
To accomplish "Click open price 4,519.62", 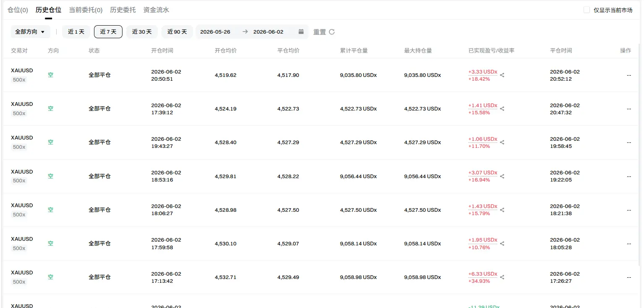I will pyautogui.click(x=225, y=75).
